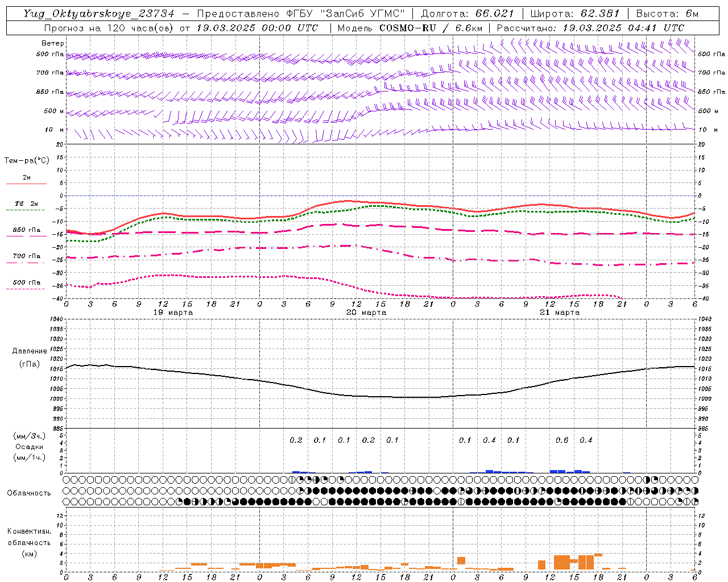Screen dimensions: 728x582
Task: Click the 19 марта date label
Action: click(x=173, y=312)
